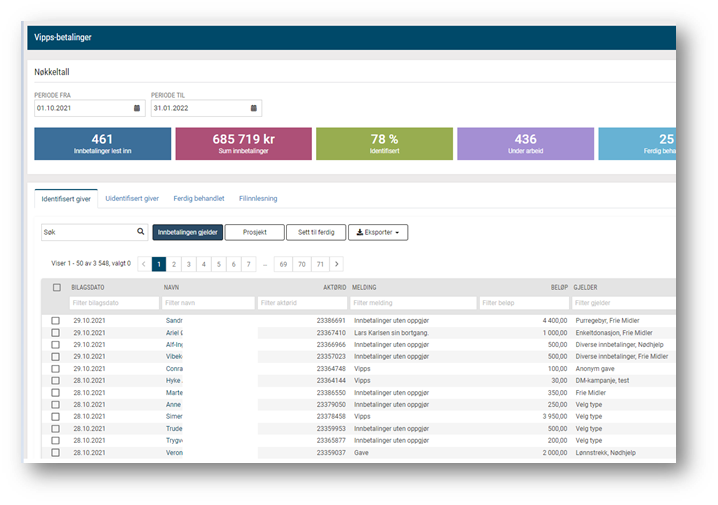
Task: Open calendar picker for Periode til
Action: [254, 108]
